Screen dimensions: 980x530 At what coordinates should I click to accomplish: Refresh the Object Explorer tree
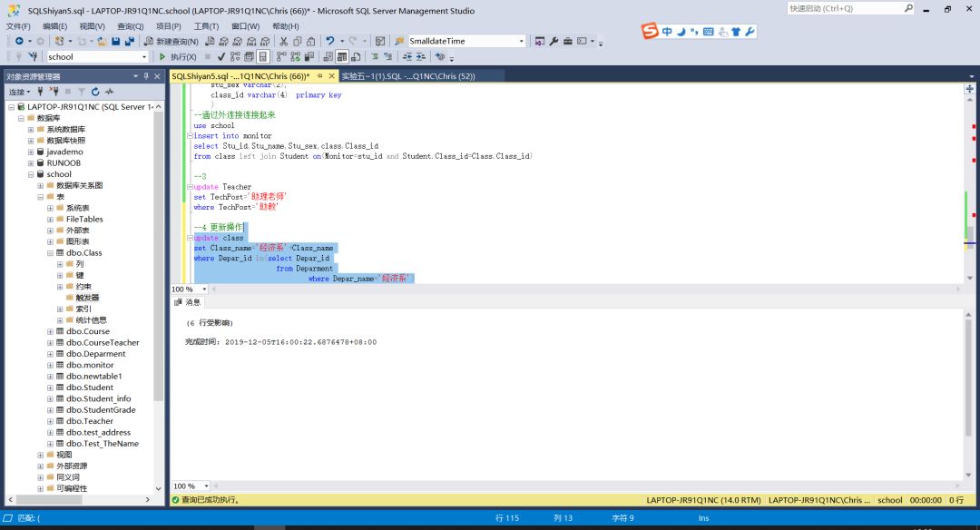click(95, 92)
